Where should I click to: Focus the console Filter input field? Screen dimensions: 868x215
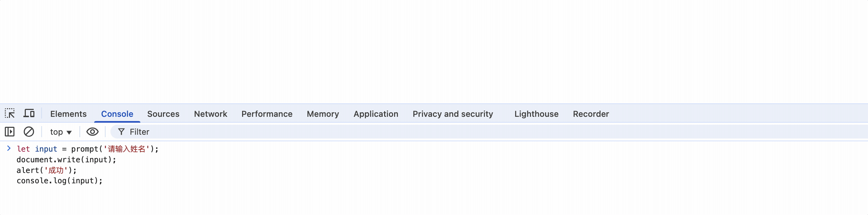(489, 132)
